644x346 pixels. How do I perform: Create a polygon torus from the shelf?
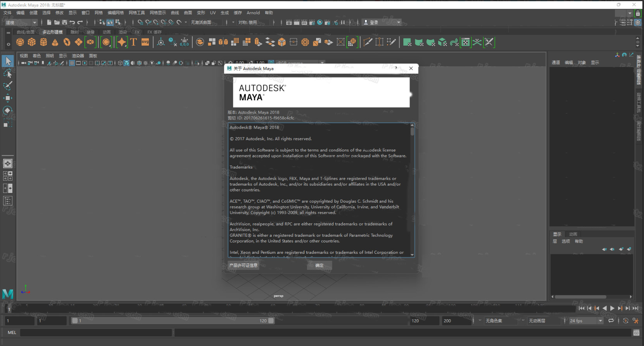pyautogui.click(x=67, y=42)
